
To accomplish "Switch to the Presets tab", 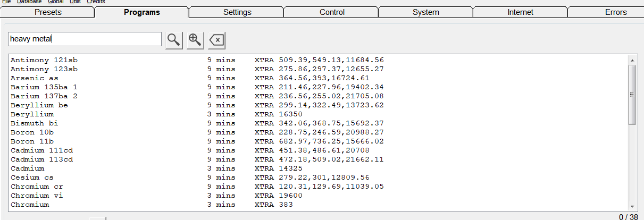I will coord(48,12).
